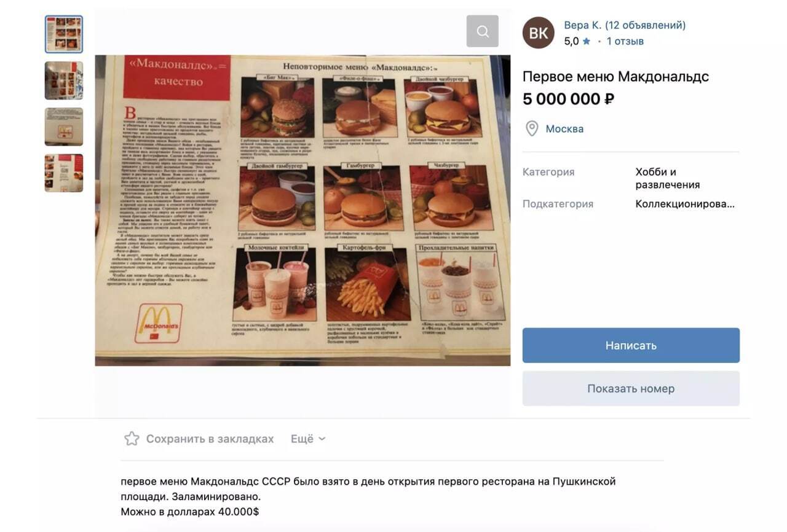Expand the Ещё dropdown menu
This screenshot has width=787, height=532.
(308, 439)
